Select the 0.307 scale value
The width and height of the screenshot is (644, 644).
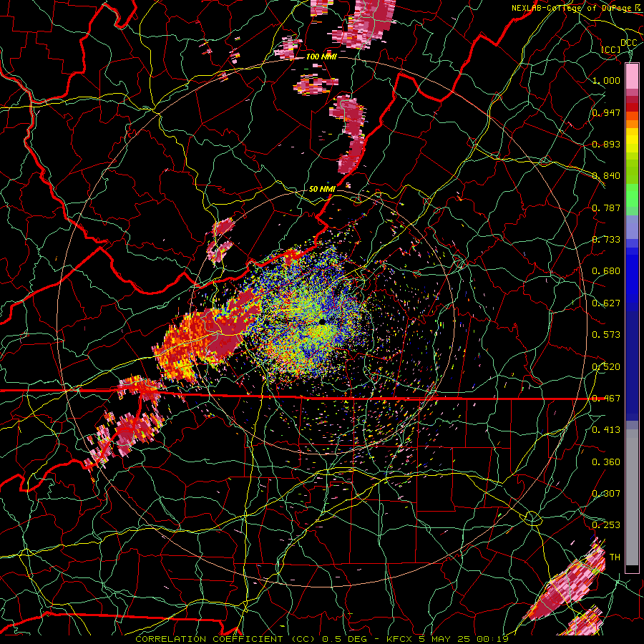pos(606,494)
